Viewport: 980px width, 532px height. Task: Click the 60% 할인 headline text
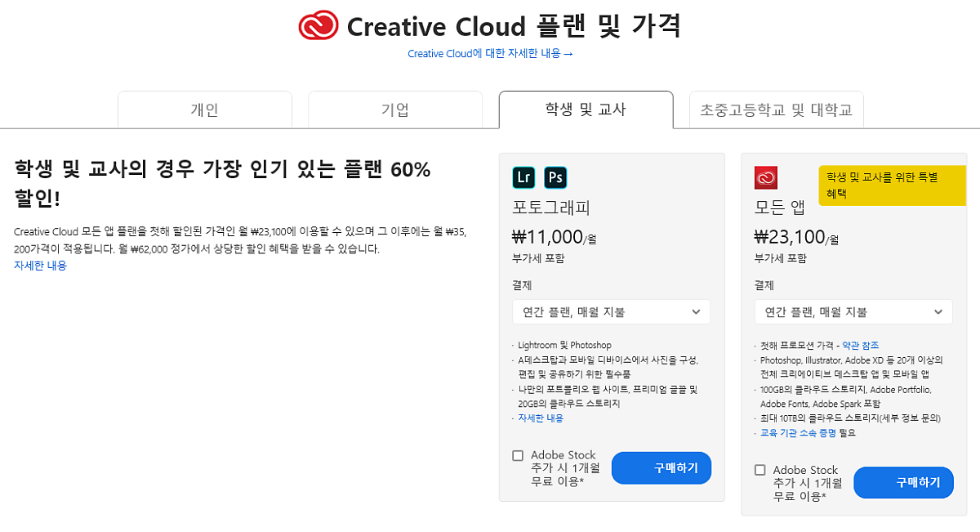(x=222, y=184)
